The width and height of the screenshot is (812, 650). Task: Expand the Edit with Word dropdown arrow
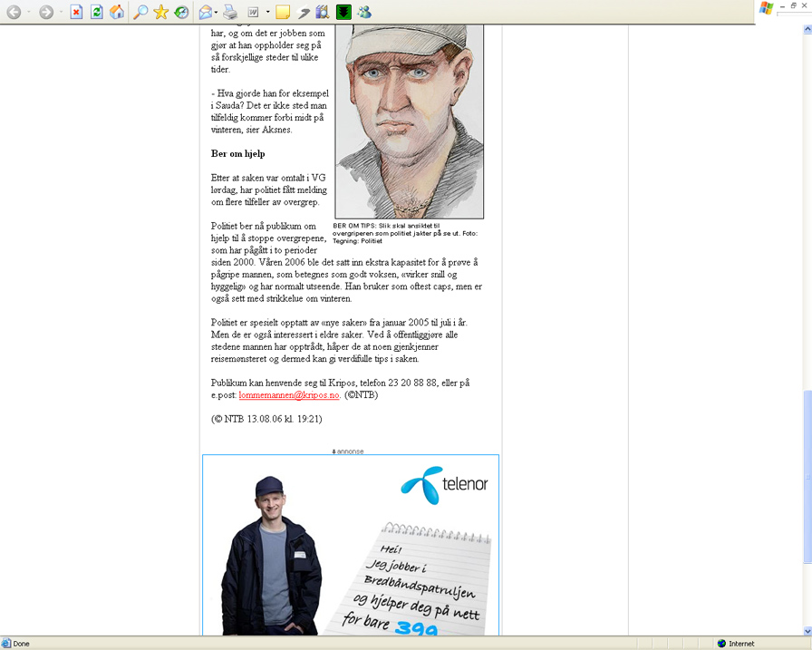click(267, 12)
